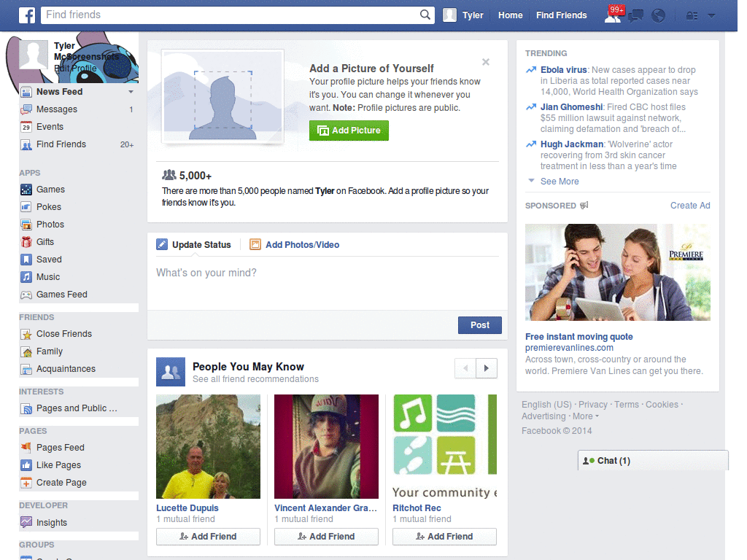Image resolution: width=747 pixels, height=560 pixels.
Task: Click the Acquaintances list icon
Action: [26, 369]
